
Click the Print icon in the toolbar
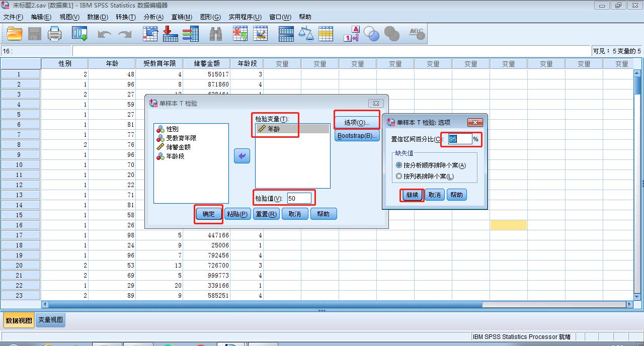pyautogui.click(x=55, y=33)
